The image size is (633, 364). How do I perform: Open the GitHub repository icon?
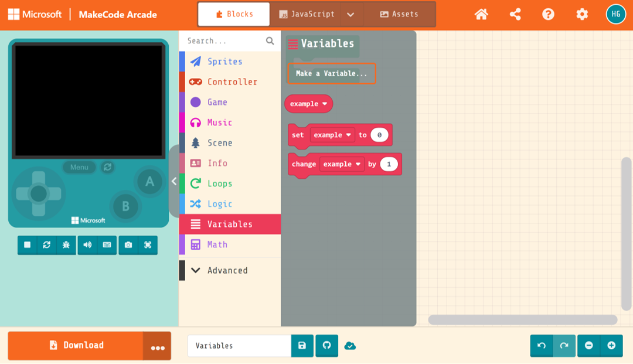[326, 346]
